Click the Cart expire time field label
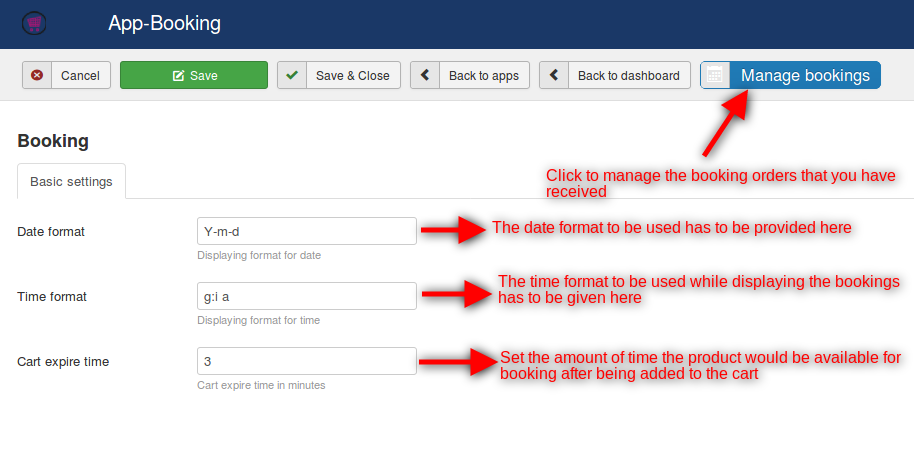914x451 pixels. [63, 362]
